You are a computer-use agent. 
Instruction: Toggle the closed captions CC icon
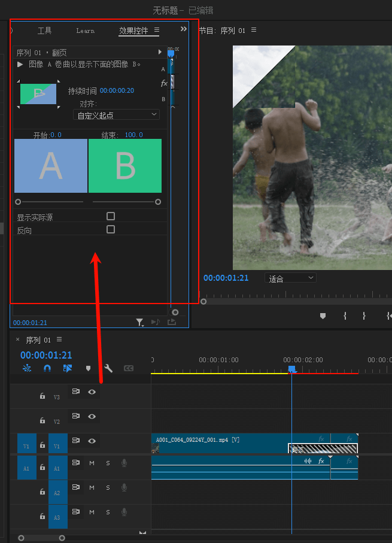tap(128, 368)
